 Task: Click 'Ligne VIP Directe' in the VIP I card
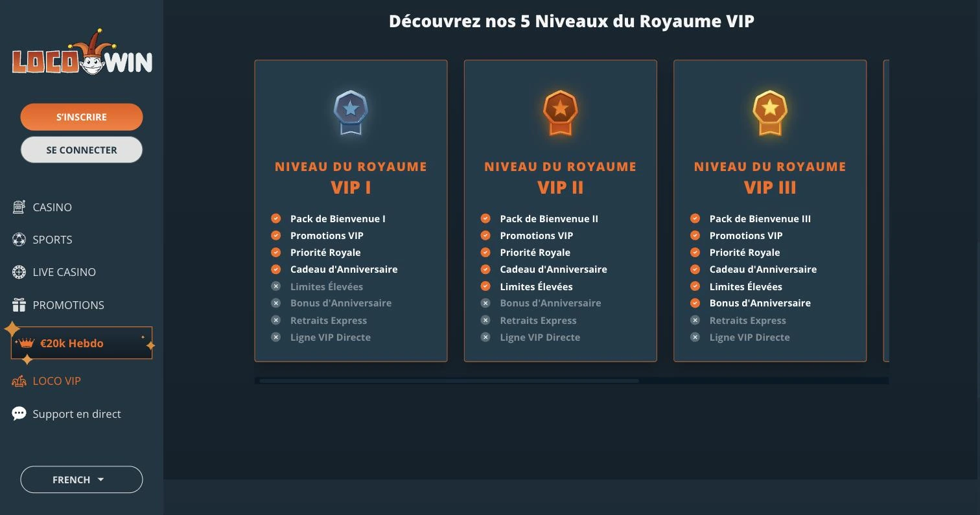pos(331,338)
